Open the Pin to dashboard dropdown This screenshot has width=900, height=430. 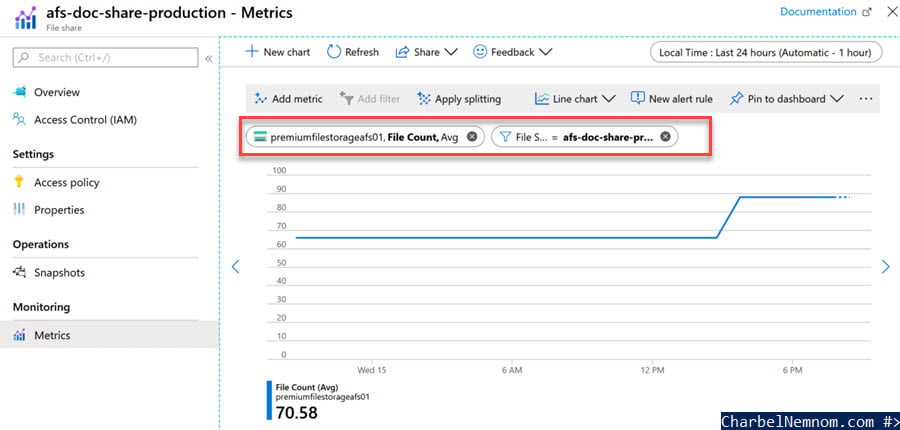pyautogui.click(x=786, y=99)
